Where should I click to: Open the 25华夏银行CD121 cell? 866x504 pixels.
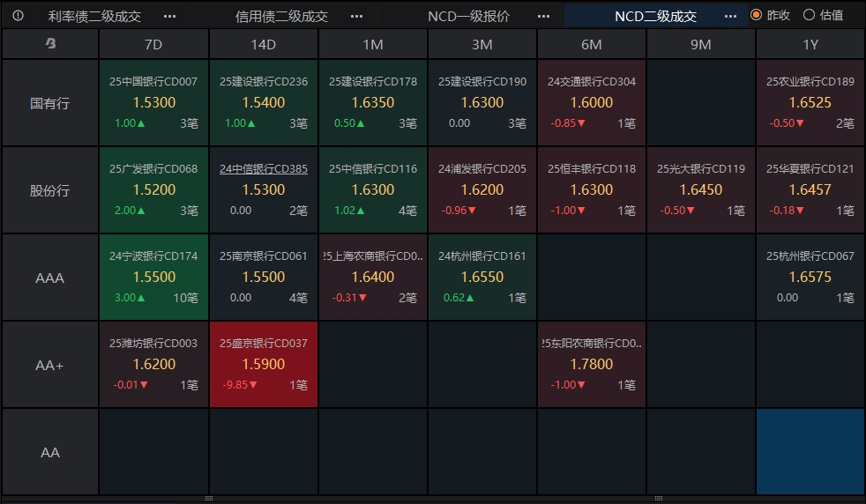810,190
